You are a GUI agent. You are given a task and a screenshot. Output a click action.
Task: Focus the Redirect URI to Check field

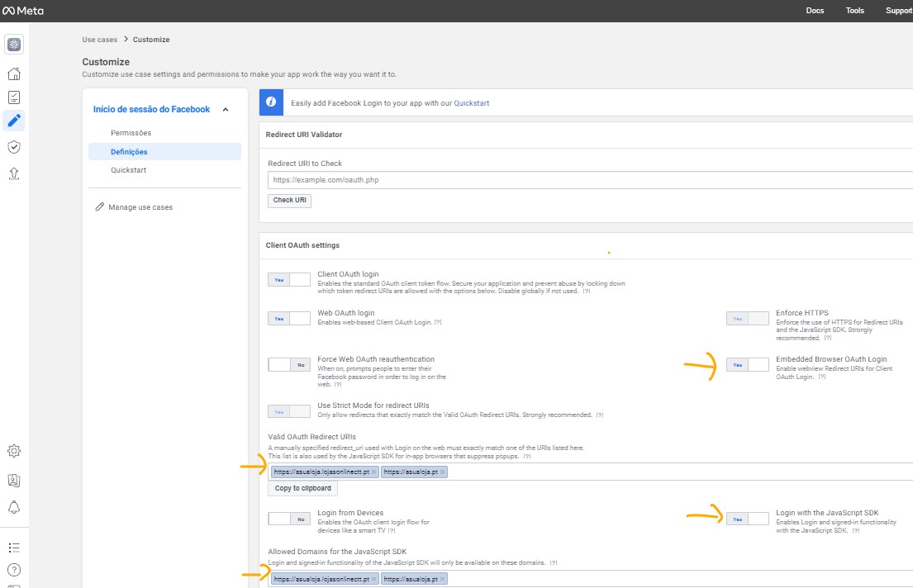point(588,179)
